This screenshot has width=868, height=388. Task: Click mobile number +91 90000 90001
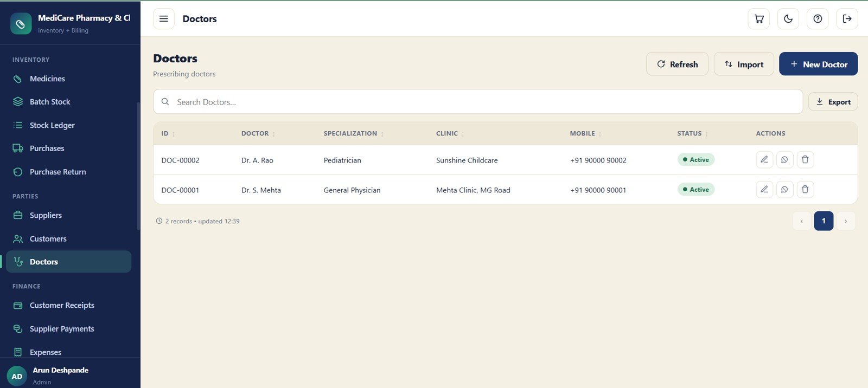tap(598, 190)
